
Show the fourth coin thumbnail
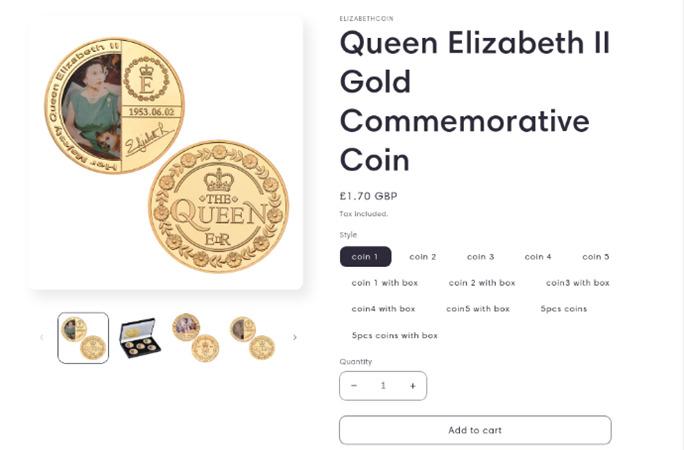250,338
